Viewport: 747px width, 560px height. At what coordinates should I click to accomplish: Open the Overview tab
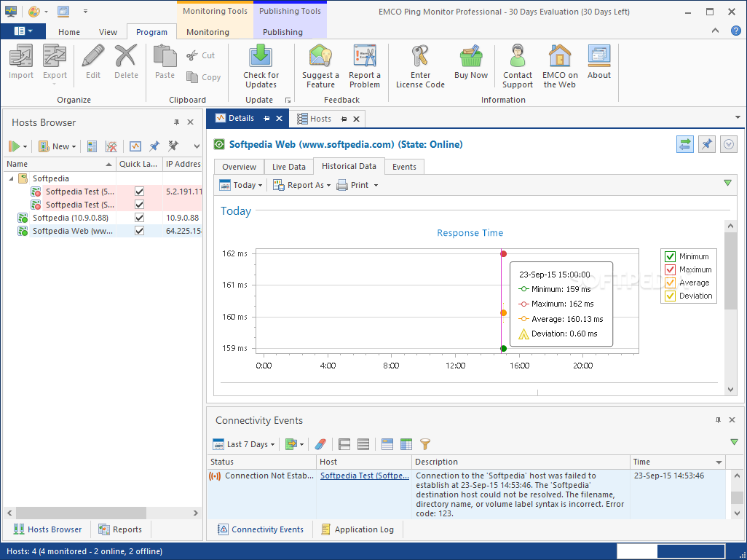(x=239, y=167)
